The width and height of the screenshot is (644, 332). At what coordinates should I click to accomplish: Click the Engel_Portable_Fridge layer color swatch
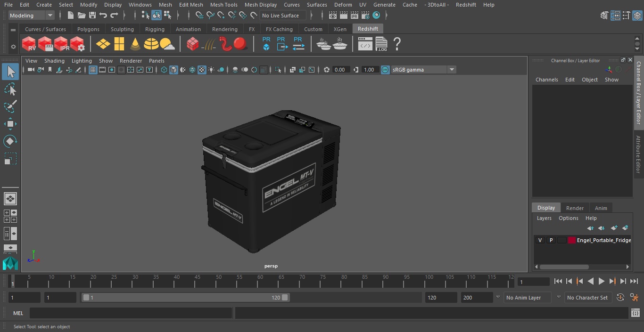pos(572,240)
